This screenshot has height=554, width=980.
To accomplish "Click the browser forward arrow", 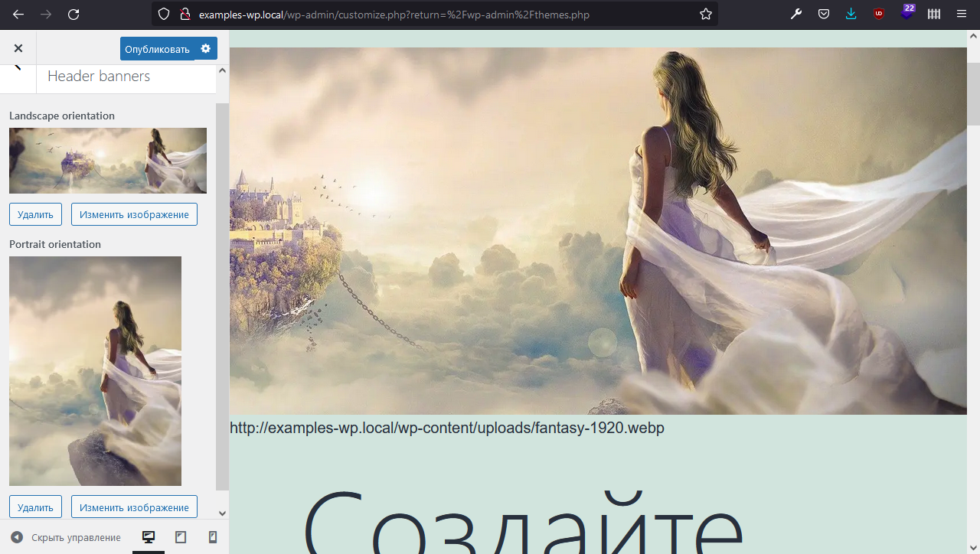I will (x=46, y=14).
